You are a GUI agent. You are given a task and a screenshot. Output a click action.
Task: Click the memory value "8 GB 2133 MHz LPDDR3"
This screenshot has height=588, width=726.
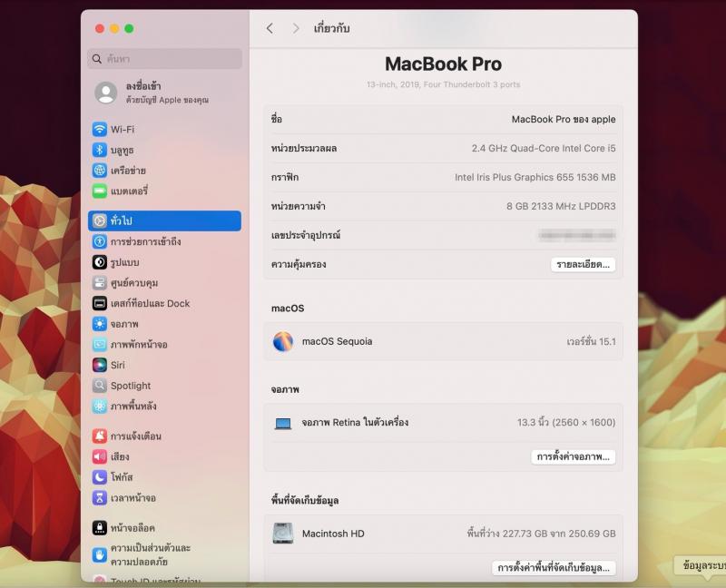(x=561, y=206)
